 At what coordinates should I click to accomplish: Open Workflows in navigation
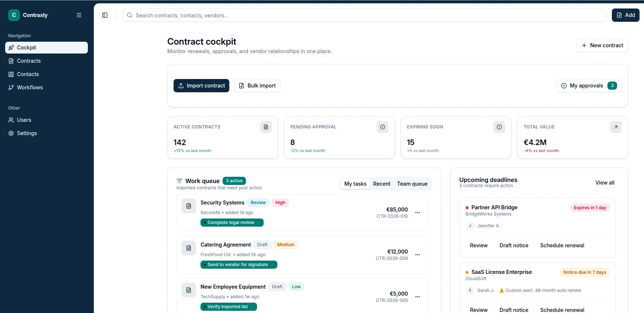pos(47,87)
